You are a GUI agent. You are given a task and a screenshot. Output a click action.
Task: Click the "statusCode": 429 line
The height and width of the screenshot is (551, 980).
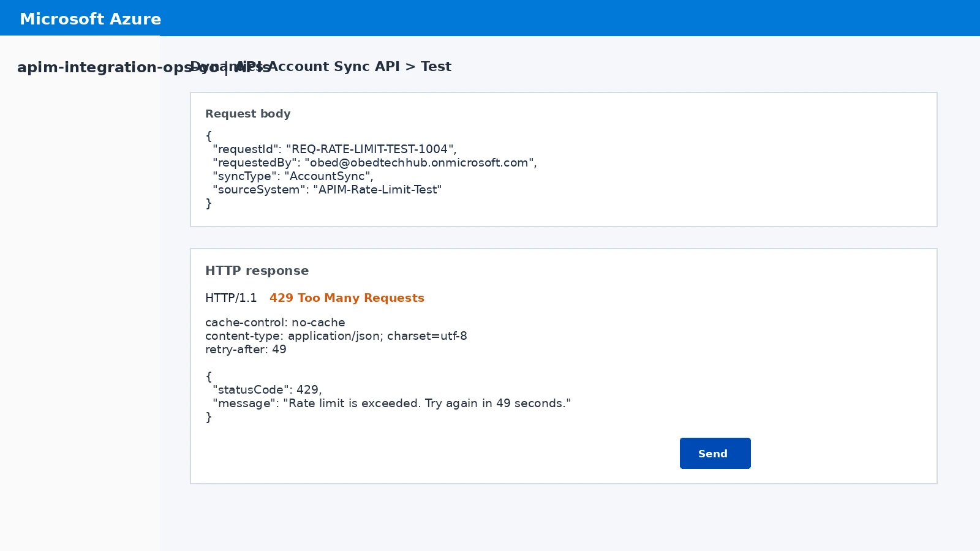click(x=267, y=390)
